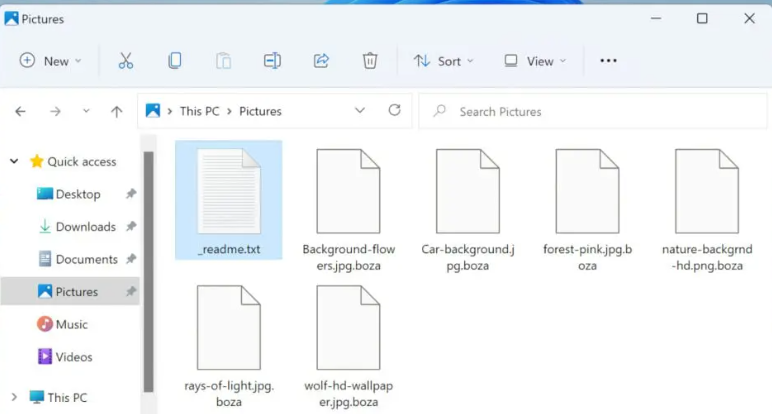
Task: Open the New item dropdown
Action: tap(50, 61)
